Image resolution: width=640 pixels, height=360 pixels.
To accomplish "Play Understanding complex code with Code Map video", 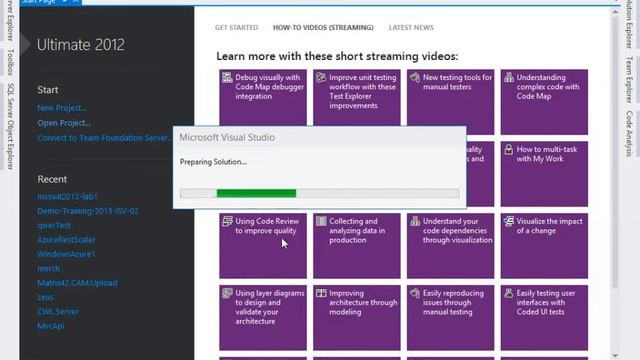I will [x=544, y=102].
